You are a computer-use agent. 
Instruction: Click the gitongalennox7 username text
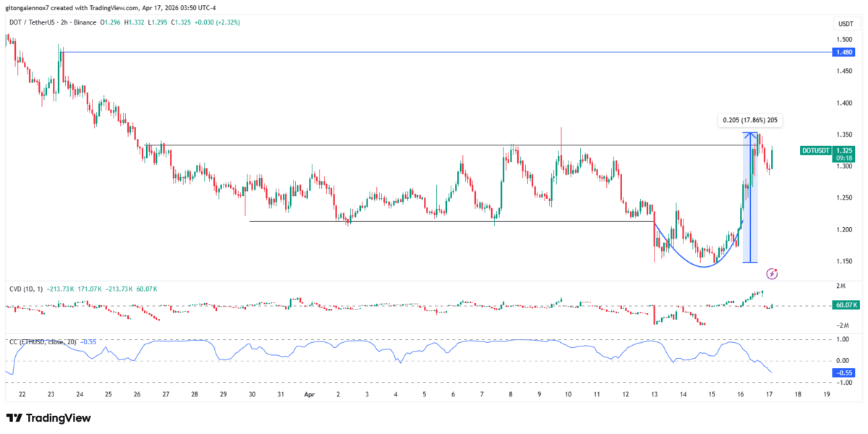tap(27, 9)
